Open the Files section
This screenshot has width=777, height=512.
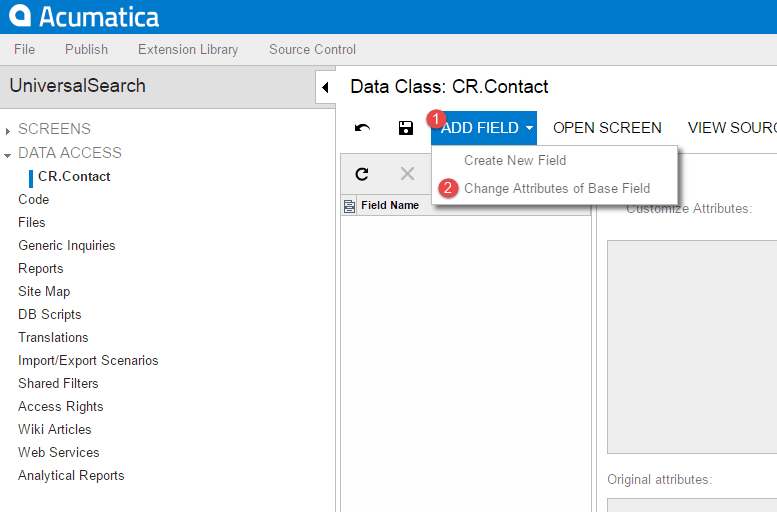[32, 223]
